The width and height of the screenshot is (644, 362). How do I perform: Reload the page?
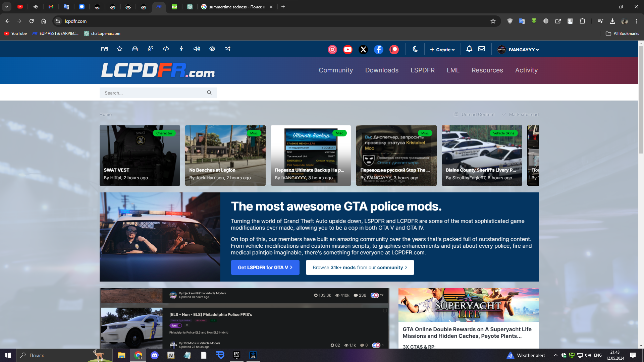coord(32,21)
